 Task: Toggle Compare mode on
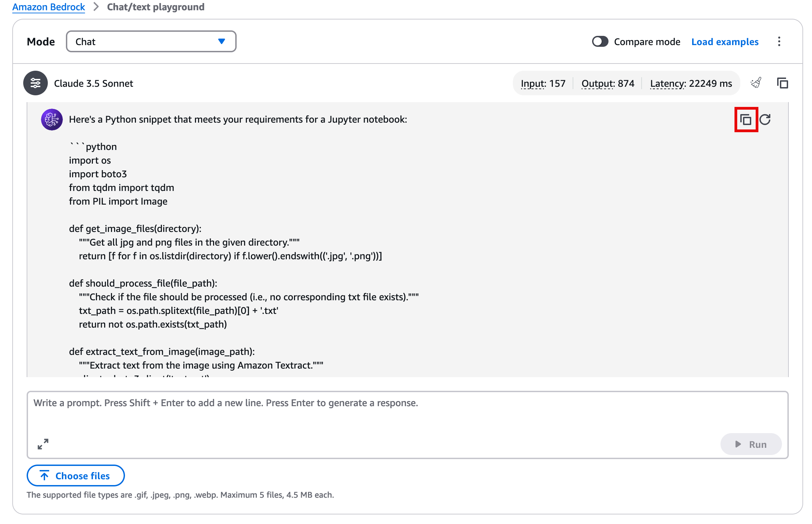[x=600, y=42]
